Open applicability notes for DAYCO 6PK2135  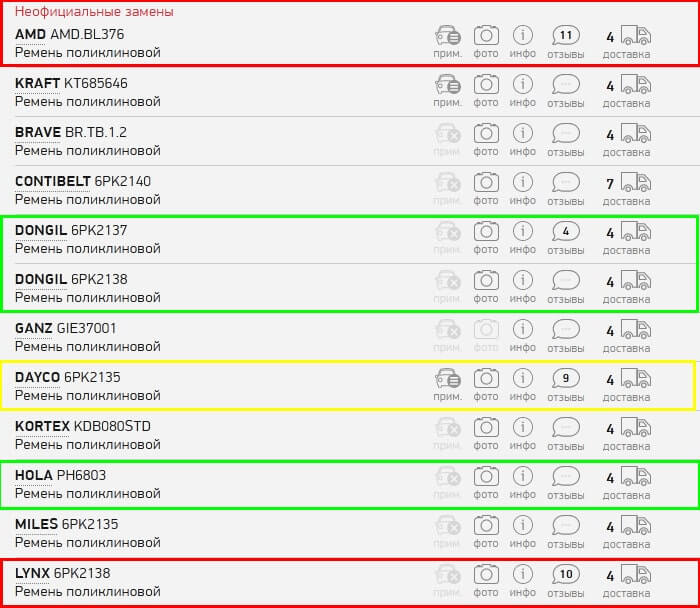click(x=447, y=379)
